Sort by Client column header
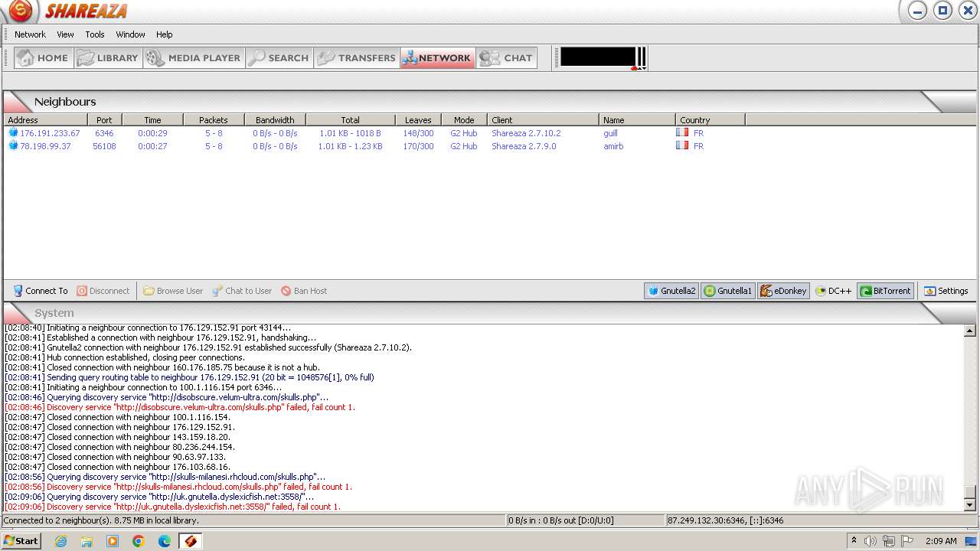This screenshot has width=980, height=551. click(x=543, y=120)
